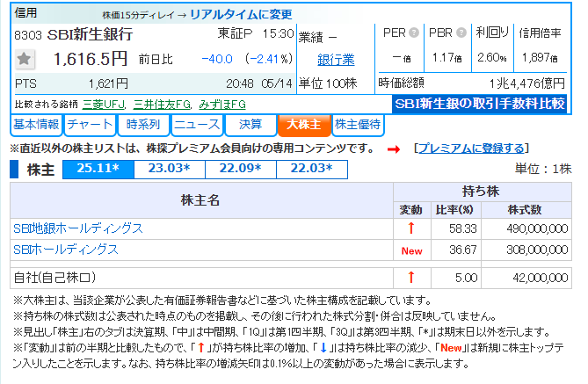The image size is (588, 384).
Task: Open the 三菱UFJ comparison link
Action: click(104, 105)
